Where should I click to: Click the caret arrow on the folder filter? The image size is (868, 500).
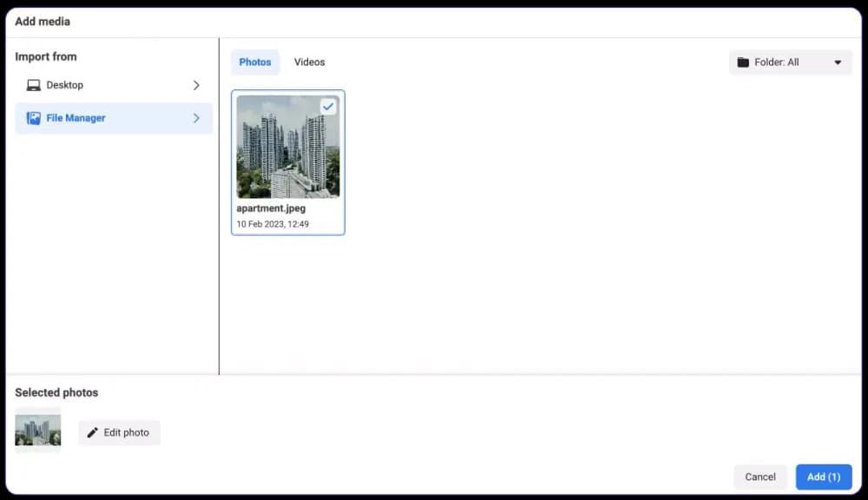pyautogui.click(x=838, y=62)
